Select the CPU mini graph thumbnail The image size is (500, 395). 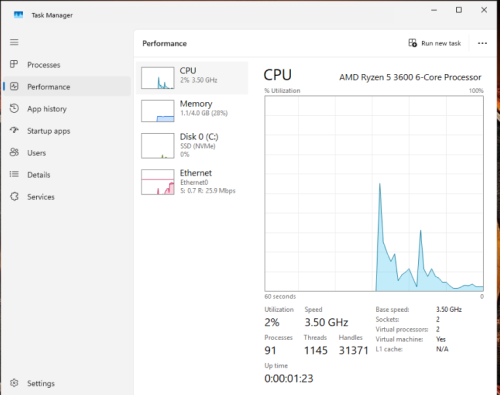tap(158, 78)
